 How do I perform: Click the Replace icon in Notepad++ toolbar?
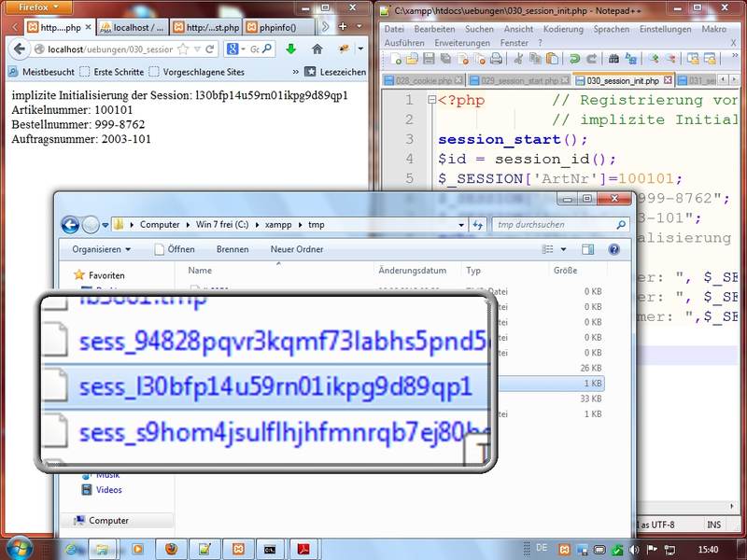(x=631, y=59)
